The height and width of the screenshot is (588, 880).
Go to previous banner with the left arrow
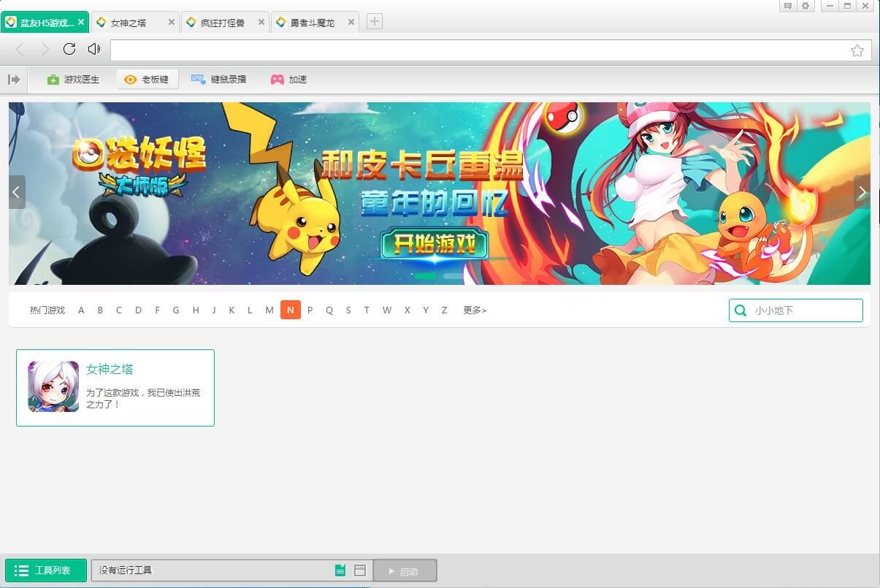click(x=16, y=191)
